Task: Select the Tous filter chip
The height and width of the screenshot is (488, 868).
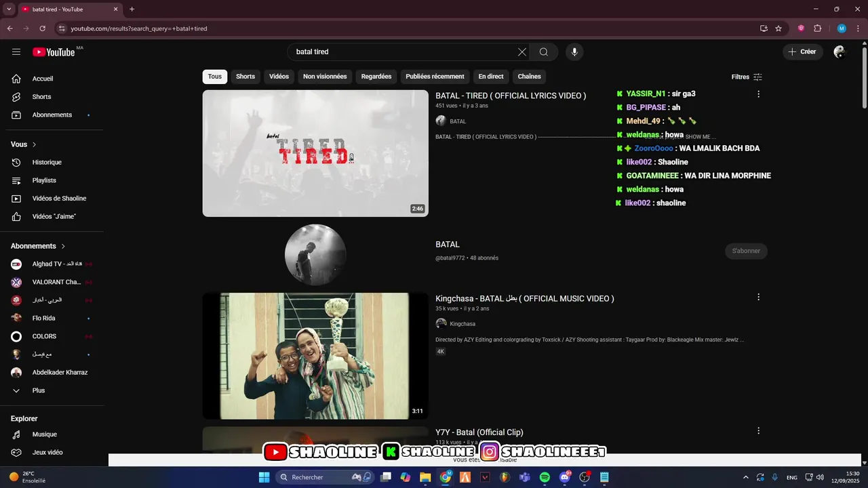Action: point(215,77)
